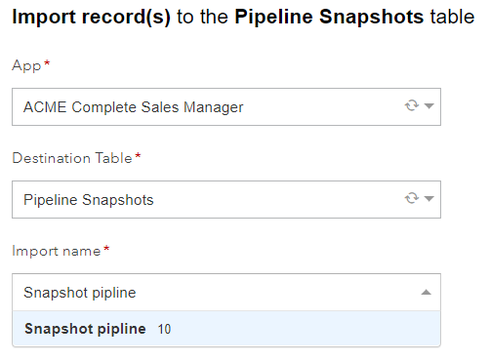Click the red asterisk beside Import name
490x361 pixels.
[106, 248]
